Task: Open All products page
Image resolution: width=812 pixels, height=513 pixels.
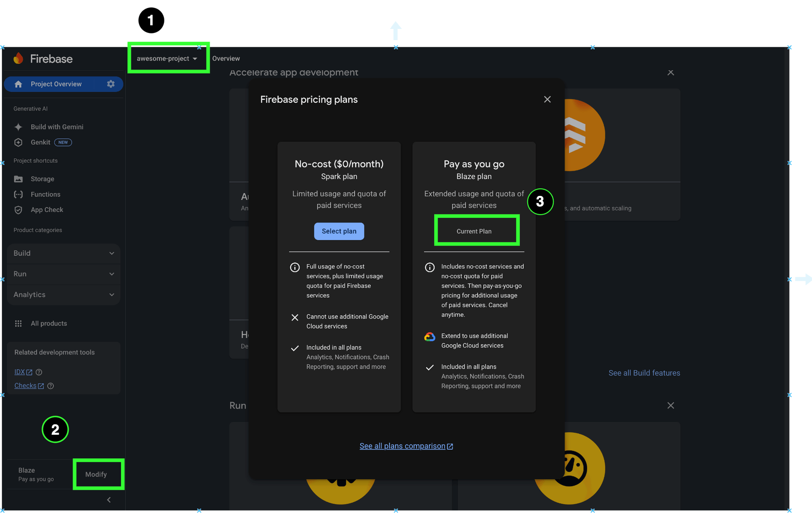Action: [x=49, y=323]
